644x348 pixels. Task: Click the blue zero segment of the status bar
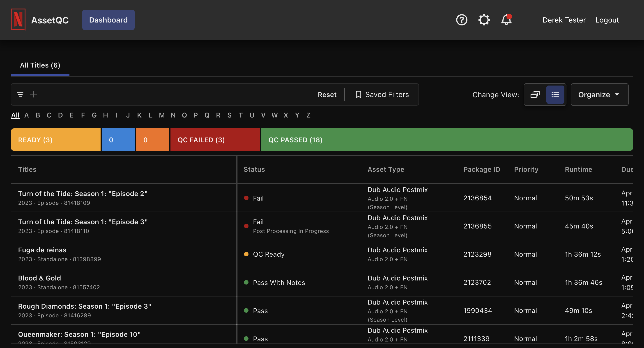point(118,140)
